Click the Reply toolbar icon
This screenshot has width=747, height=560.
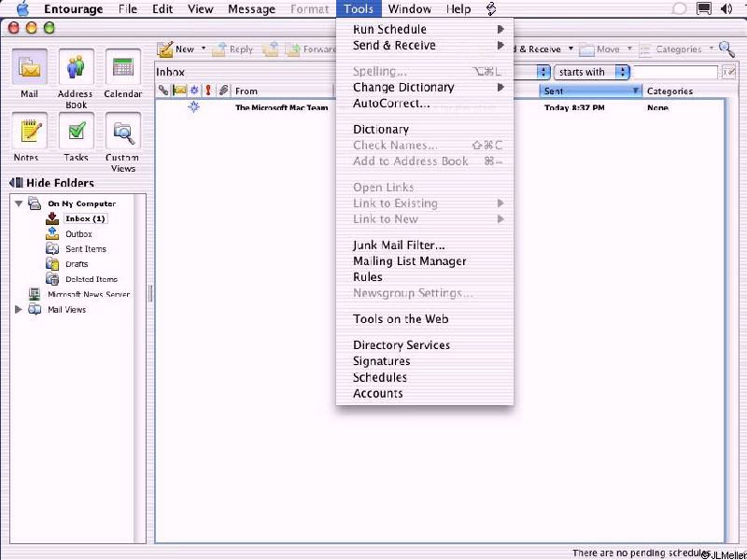(x=218, y=49)
